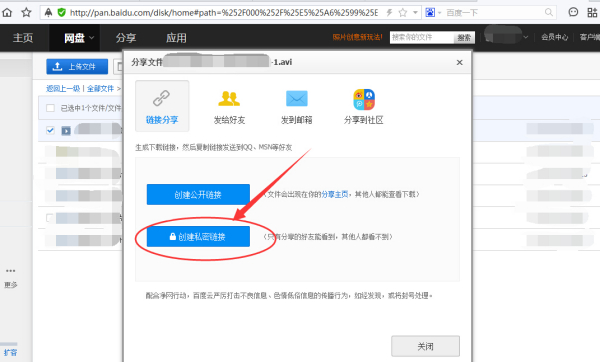
Task: Click the 搜索你的文件 search field
Action: click(x=422, y=38)
